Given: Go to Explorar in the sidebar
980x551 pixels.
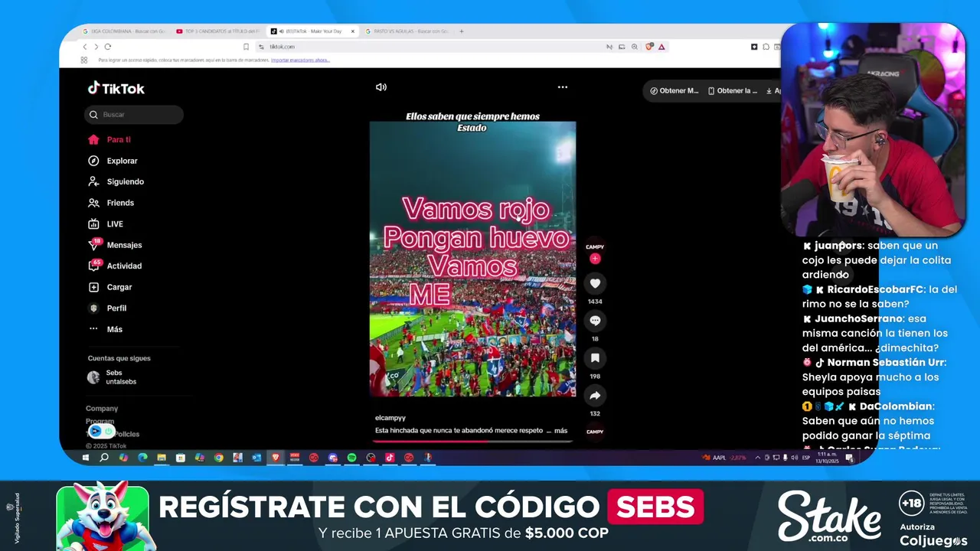Looking at the screenshot, I should [x=113, y=161].
